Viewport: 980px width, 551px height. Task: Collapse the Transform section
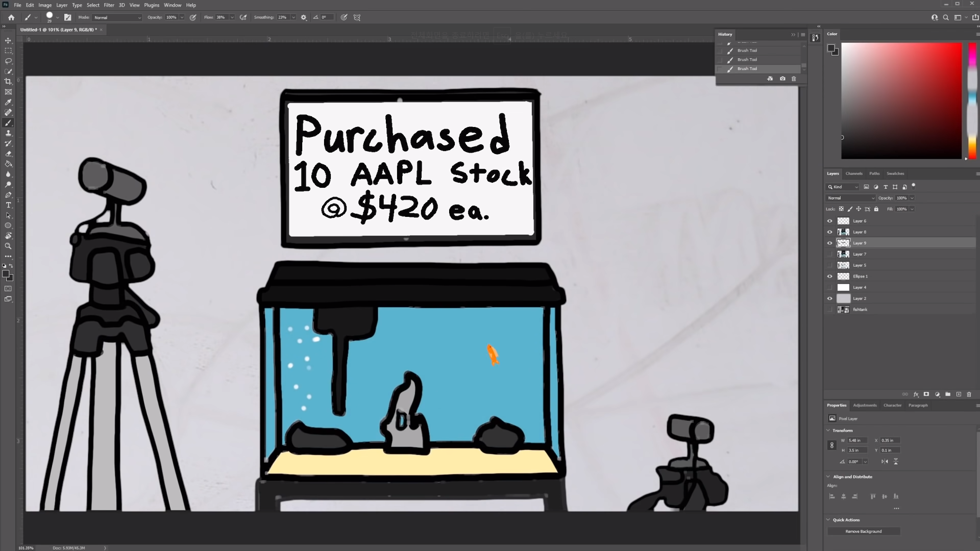click(x=828, y=431)
